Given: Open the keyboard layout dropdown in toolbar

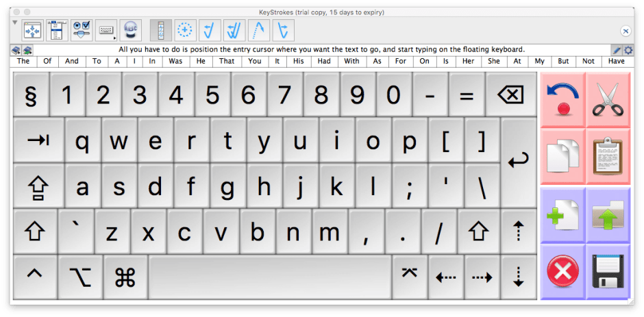Looking at the screenshot, I should pyautogui.click(x=106, y=30).
